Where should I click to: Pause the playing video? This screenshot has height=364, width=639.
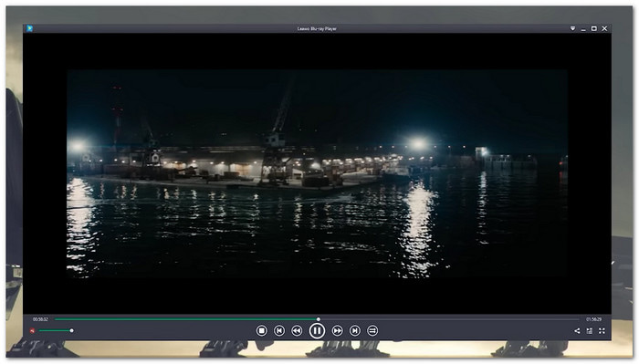317,330
